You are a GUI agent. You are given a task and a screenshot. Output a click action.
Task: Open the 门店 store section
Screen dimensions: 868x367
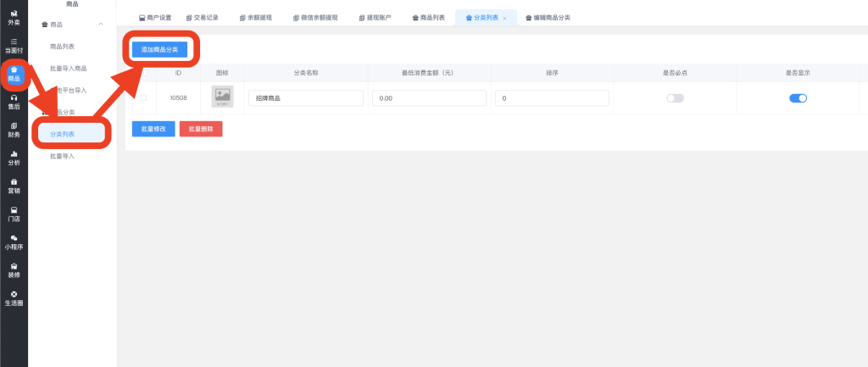(14, 214)
